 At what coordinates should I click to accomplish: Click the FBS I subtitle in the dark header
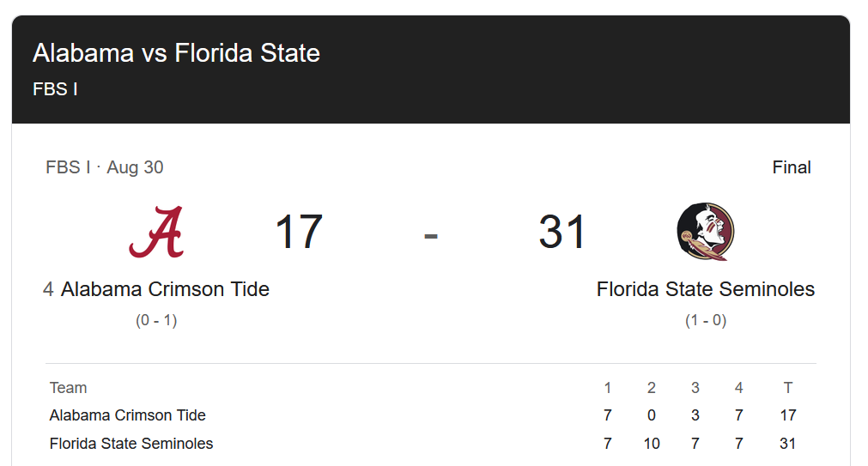click(55, 89)
